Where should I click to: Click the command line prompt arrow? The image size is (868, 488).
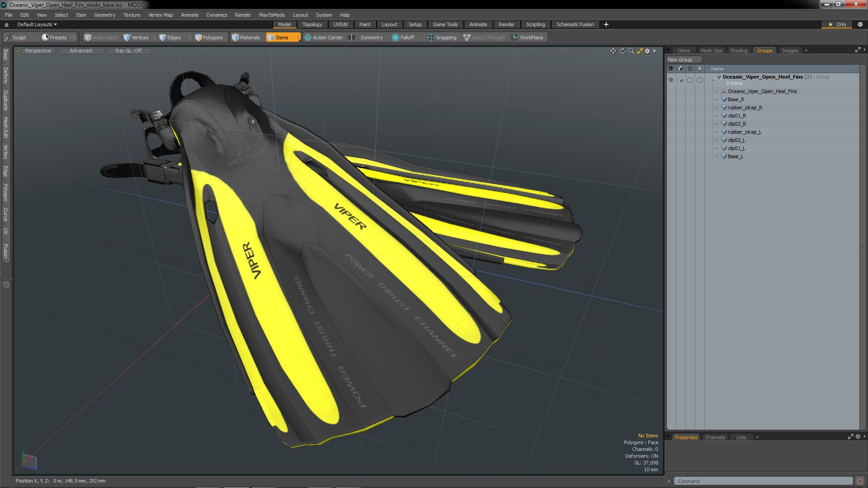[x=669, y=481]
